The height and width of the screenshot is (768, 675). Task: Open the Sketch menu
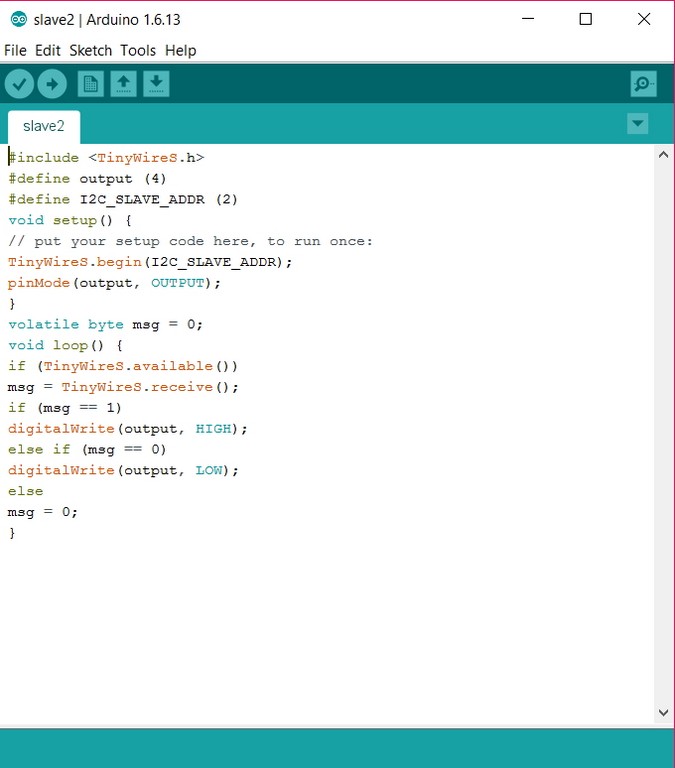(x=91, y=50)
